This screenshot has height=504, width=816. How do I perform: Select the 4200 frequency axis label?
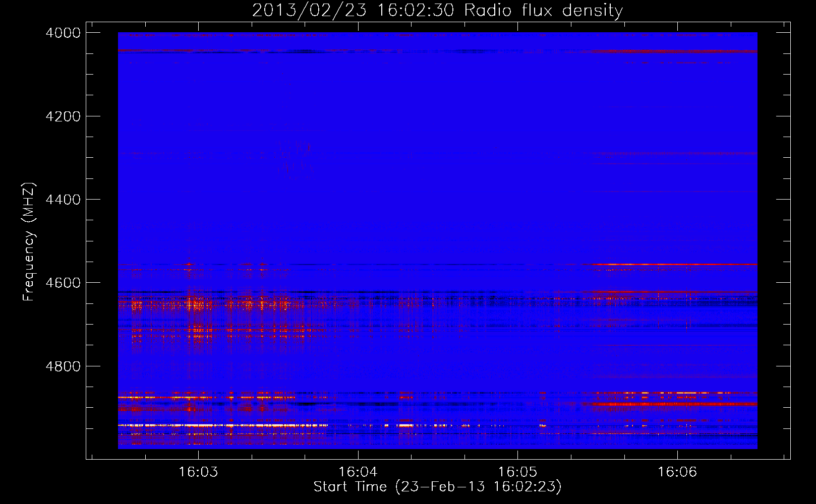(63, 116)
